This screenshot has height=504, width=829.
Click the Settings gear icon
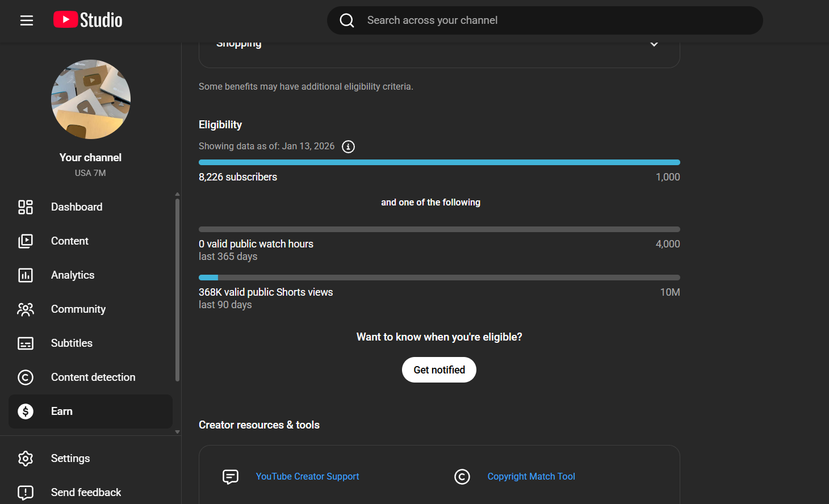(26, 459)
